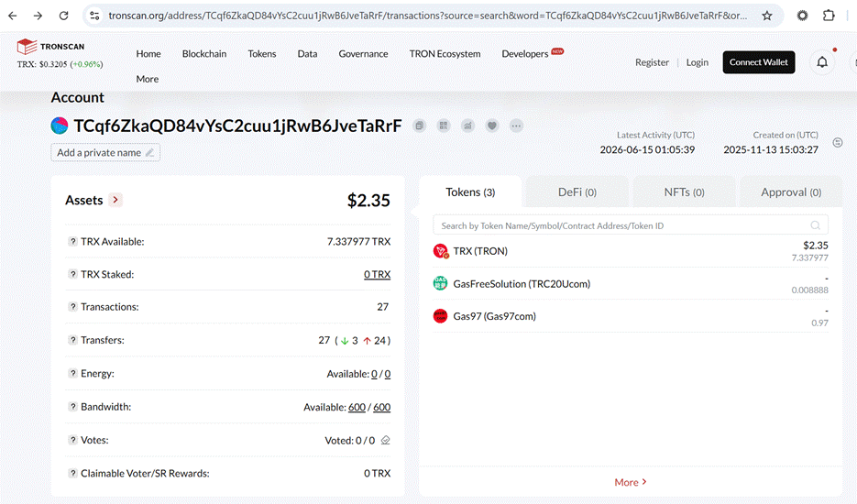Screen dimensions: 857x504
Task: Reload the page in the browser
Action: pyautogui.click(x=63, y=16)
